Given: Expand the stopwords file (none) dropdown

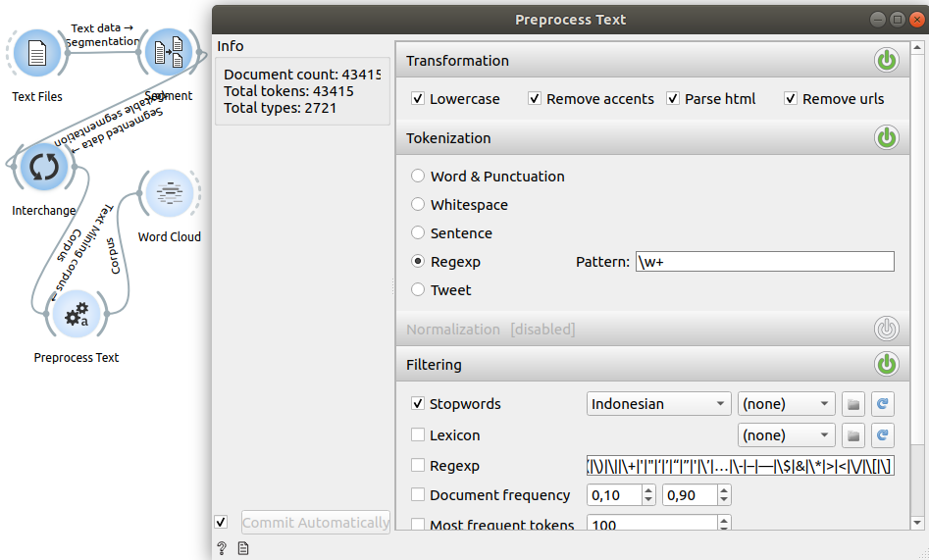Looking at the screenshot, I should (785, 404).
